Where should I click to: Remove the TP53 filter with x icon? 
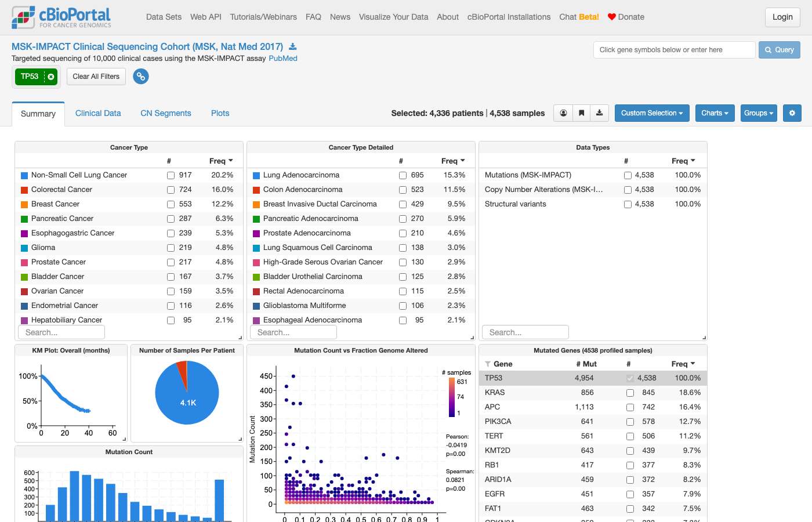point(51,77)
